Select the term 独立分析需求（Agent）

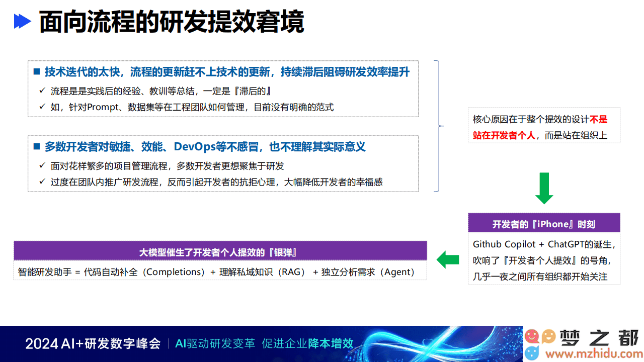click(368, 272)
